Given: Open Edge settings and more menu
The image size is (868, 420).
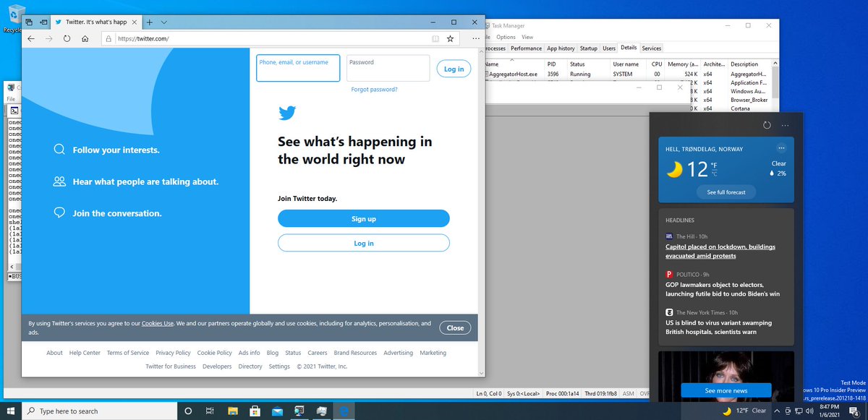Looking at the screenshot, I should 475,38.
